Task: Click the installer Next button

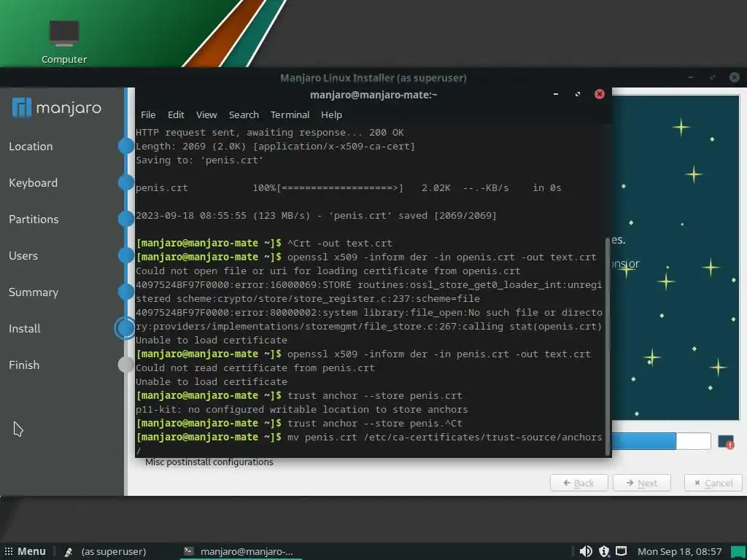Action: (642, 483)
